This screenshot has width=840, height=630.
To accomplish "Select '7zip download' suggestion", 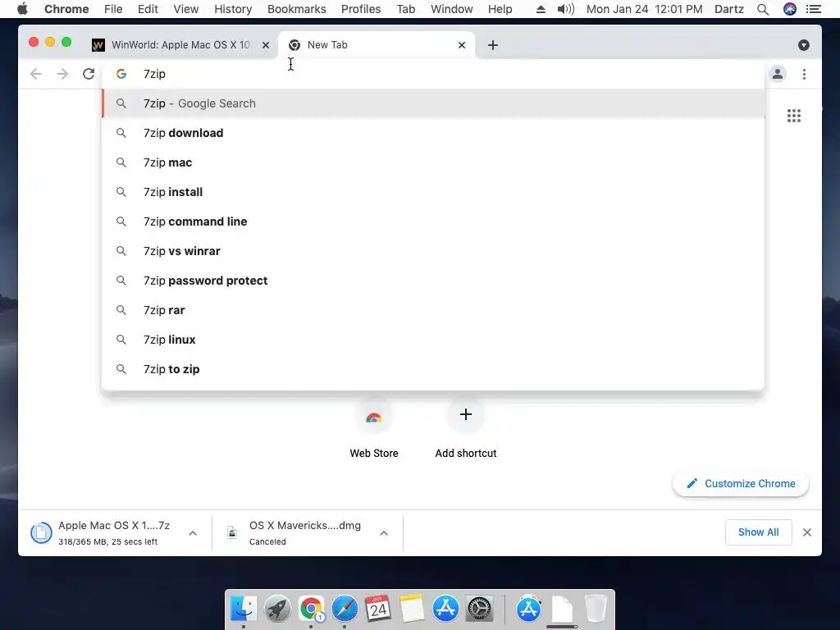I will [433, 133].
